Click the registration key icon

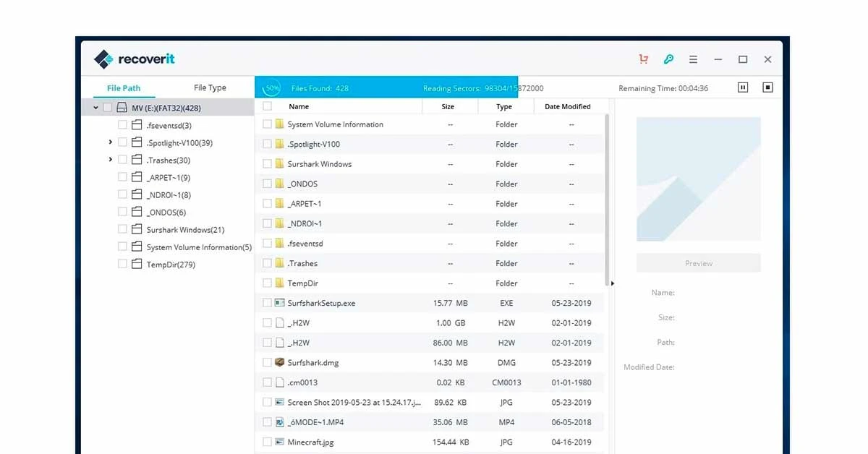coord(669,59)
